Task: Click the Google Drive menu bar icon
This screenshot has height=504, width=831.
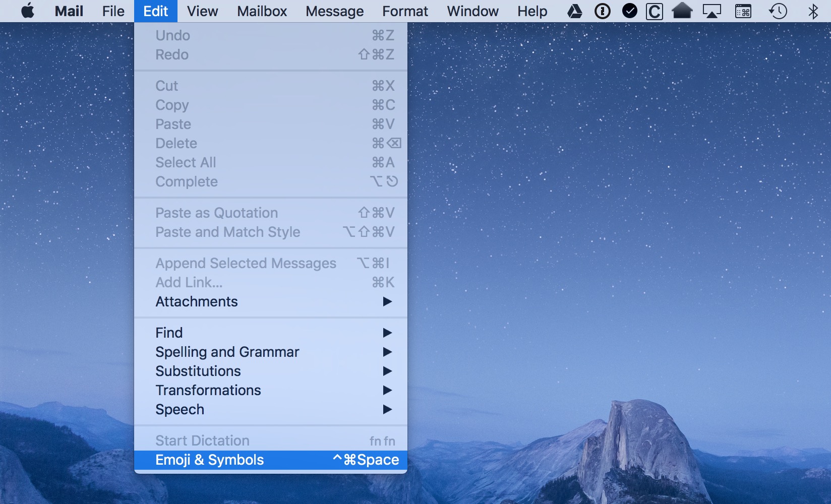Action: [575, 11]
